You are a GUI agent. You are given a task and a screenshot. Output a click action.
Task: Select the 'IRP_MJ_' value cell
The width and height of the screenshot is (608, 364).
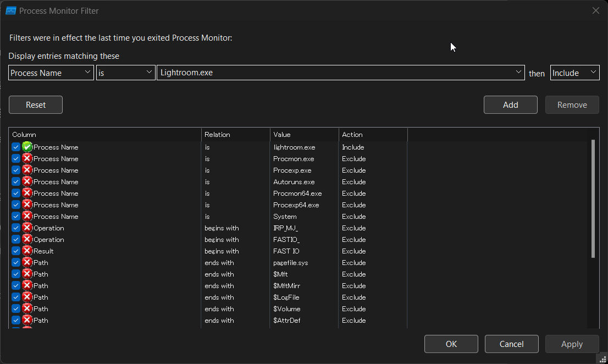point(285,228)
